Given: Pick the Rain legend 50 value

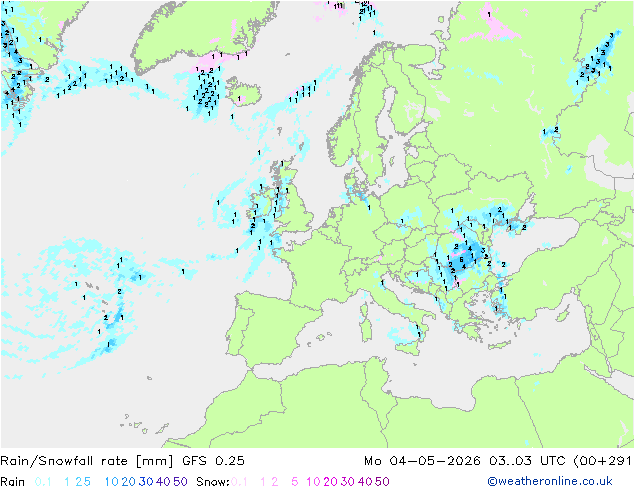Looking at the screenshot, I should point(180,482).
